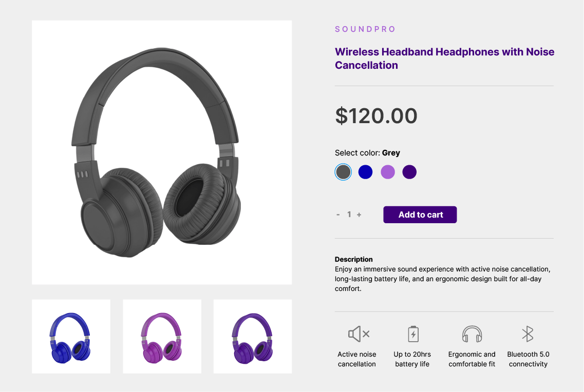
Task: Click the Bluetooth connectivity icon
Action: click(x=528, y=334)
